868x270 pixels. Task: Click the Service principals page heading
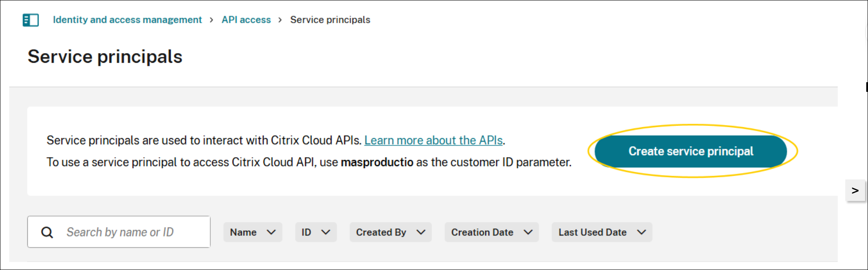pos(105,57)
